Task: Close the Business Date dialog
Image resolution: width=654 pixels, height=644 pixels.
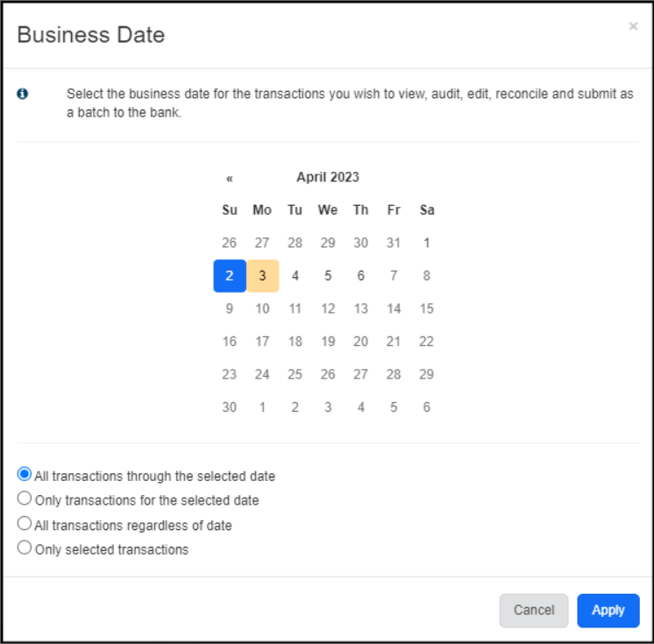Action: [x=633, y=26]
